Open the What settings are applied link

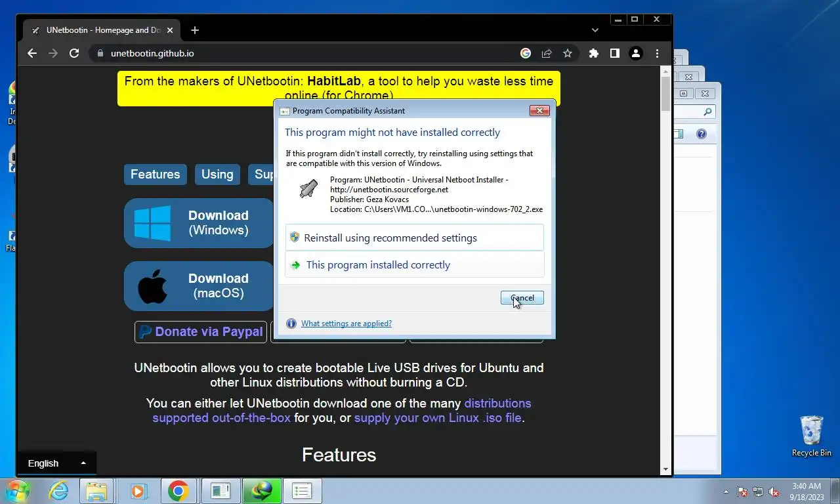pos(346,324)
